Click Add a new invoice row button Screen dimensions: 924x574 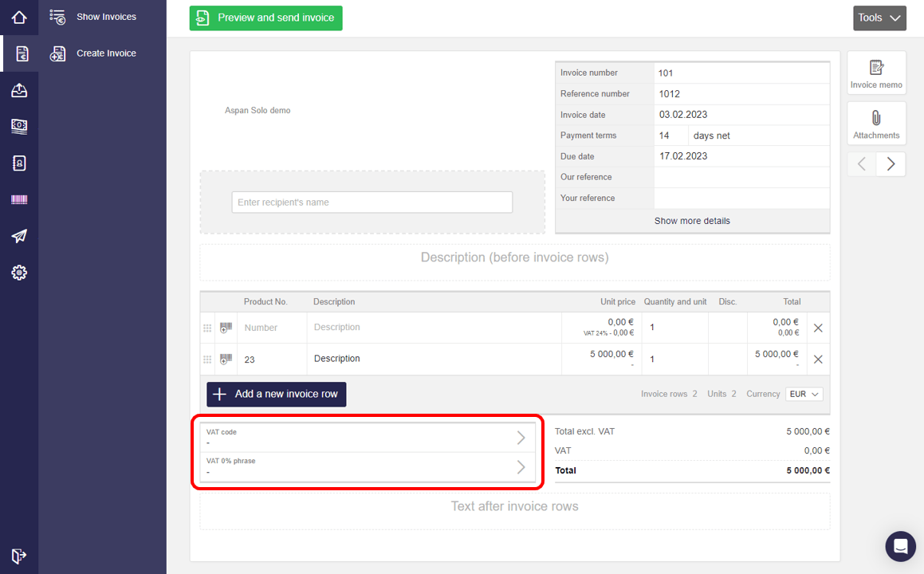277,395
